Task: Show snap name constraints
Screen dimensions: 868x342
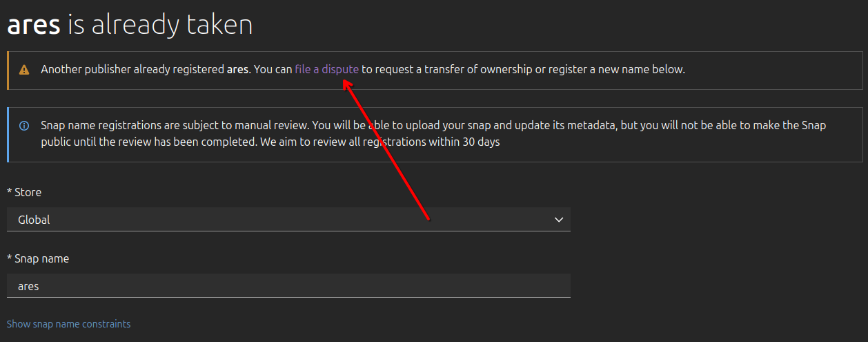Action: click(x=68, y=324)
